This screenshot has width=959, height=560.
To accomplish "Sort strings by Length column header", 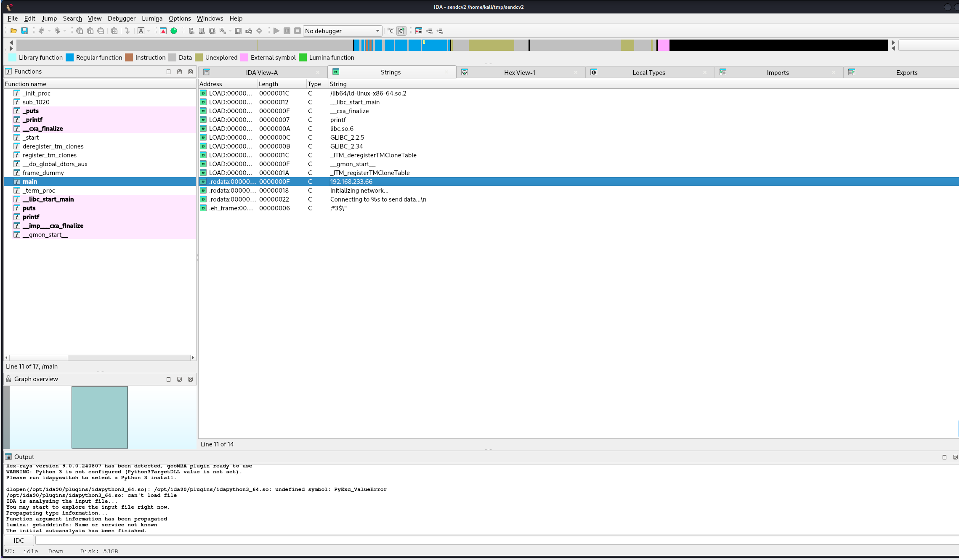I will pos(268,84).
